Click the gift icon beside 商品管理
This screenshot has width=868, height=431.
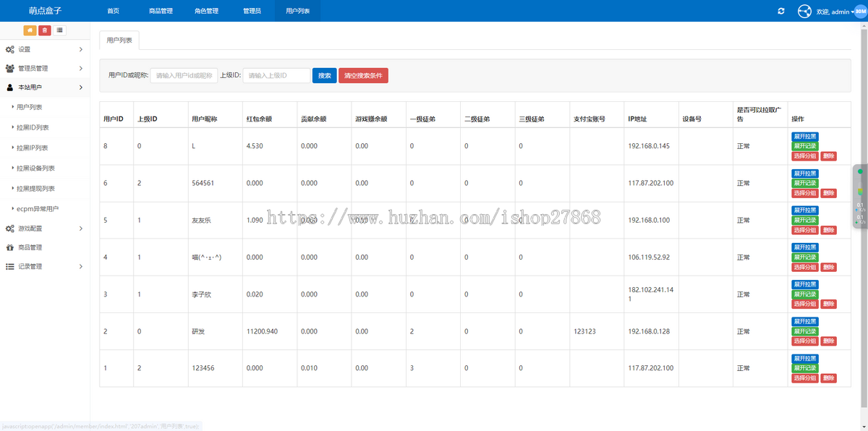coord(9,247)
